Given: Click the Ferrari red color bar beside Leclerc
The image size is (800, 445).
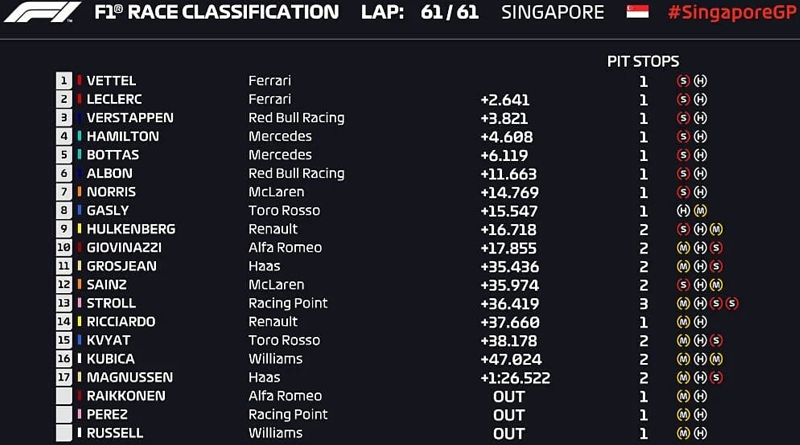Looking at the screenshot, I should coord(79,99).
